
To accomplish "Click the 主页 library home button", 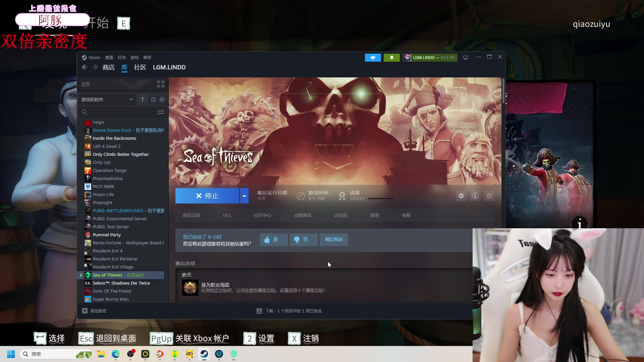I will (117, 84).
